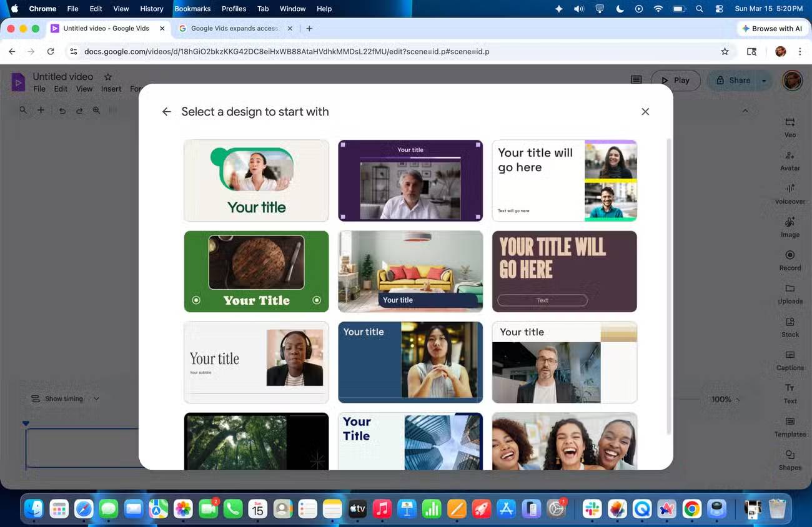Screen dimensions: 812x527
Task: Click the Play button
Action: [676, 80]
